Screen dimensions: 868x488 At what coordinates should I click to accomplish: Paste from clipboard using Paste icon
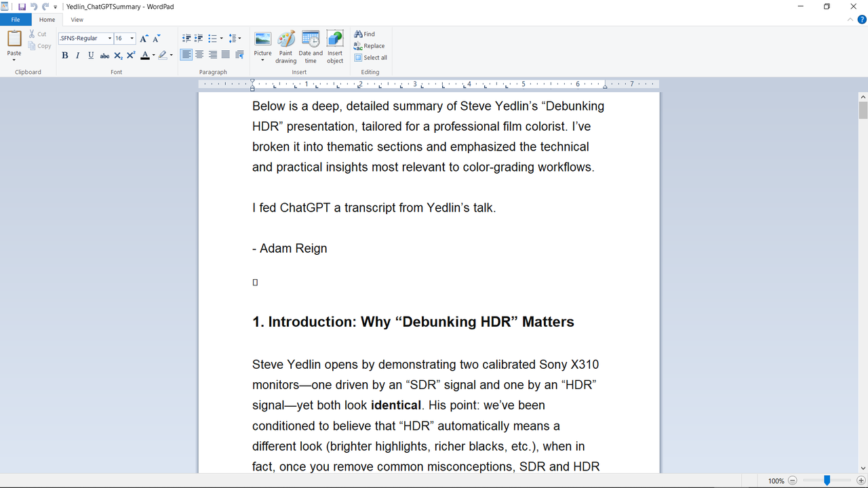coord(14,39)
